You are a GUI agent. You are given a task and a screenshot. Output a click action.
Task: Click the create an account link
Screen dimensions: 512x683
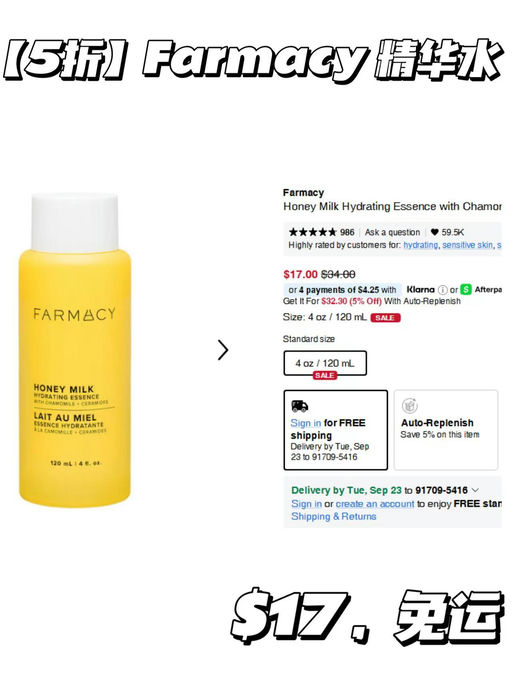coord(375,504)
